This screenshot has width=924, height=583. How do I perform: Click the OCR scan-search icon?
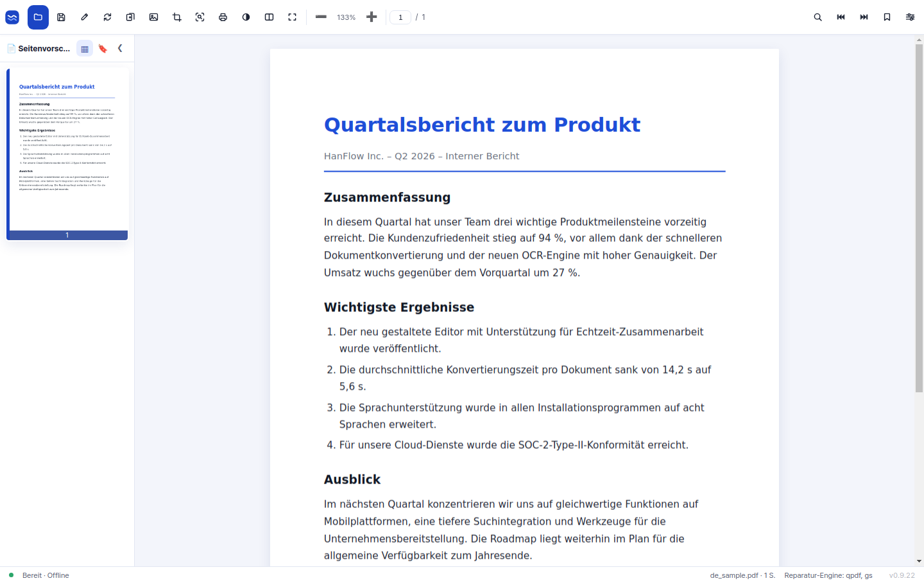[x=200, y=17]
